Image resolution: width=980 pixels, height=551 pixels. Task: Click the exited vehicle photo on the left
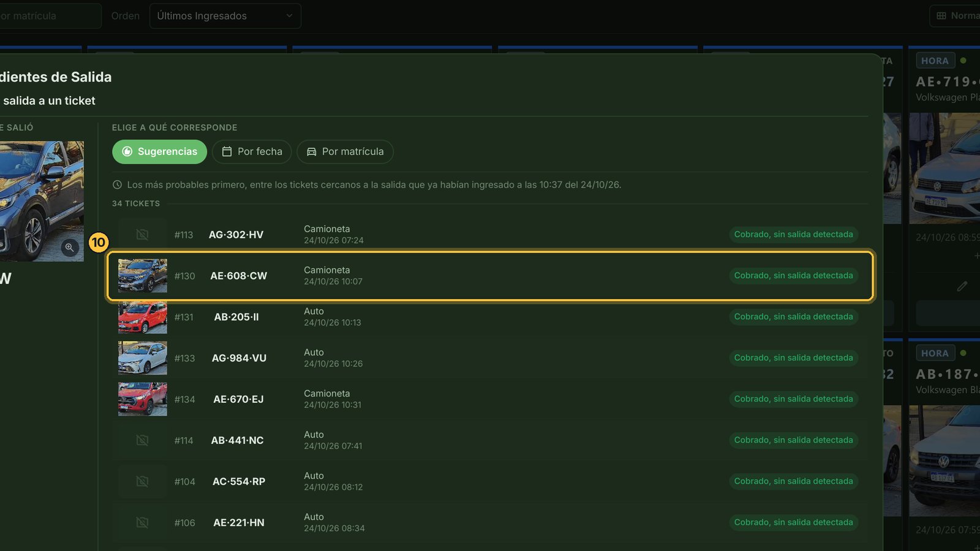(x=42, y=202)
